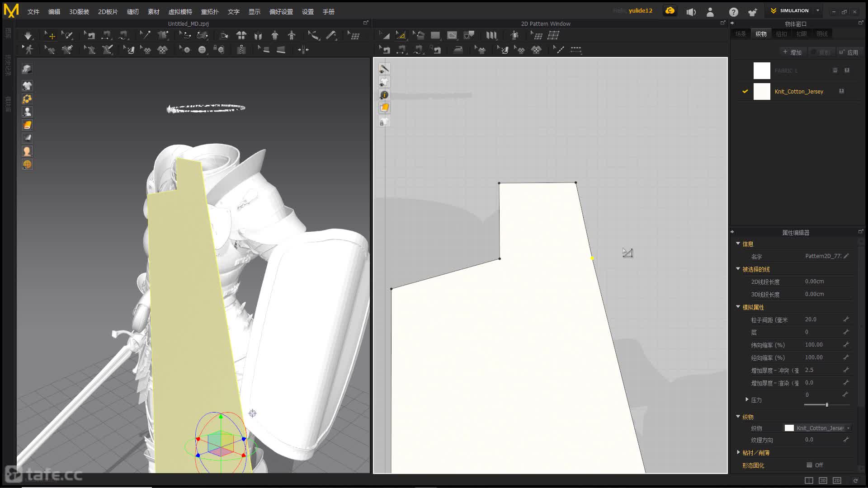Click the FABRIC 1 white color swatch
The image size is (868, 488).
point(762,70)
